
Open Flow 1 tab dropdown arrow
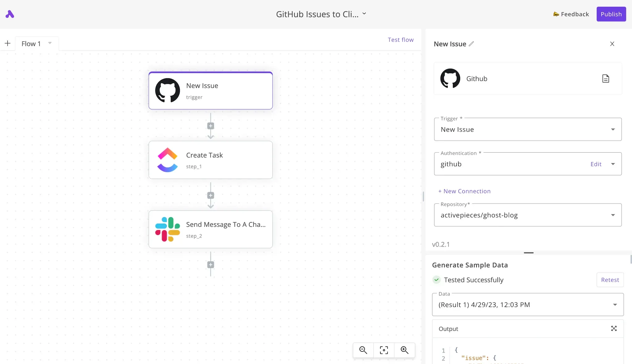[50, 43]
